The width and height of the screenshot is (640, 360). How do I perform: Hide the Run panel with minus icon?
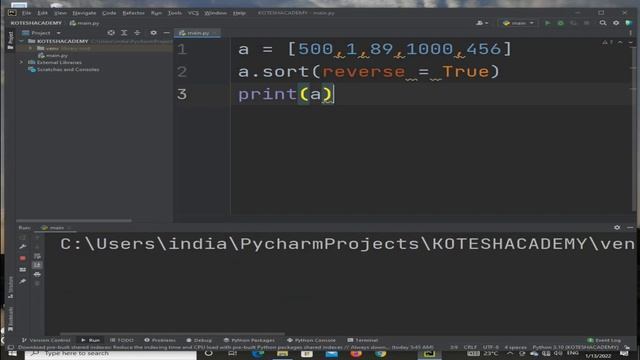coord(630,227)
